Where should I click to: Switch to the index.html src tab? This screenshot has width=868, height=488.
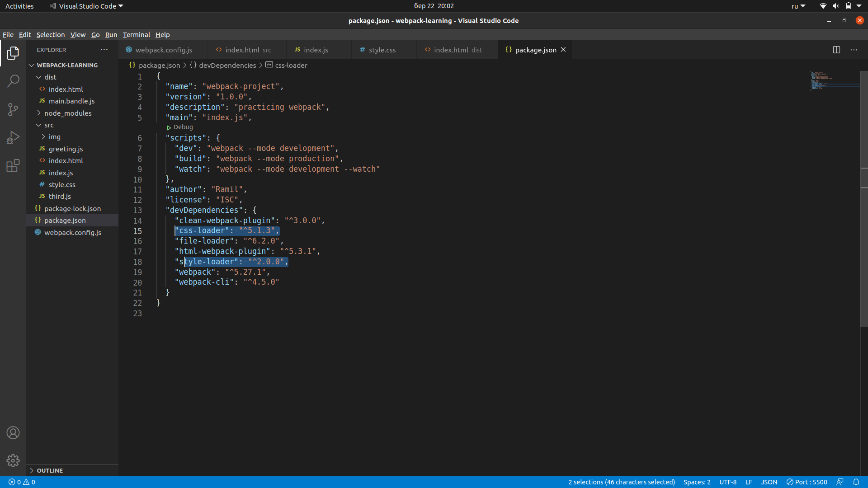(x=247, y=50)
